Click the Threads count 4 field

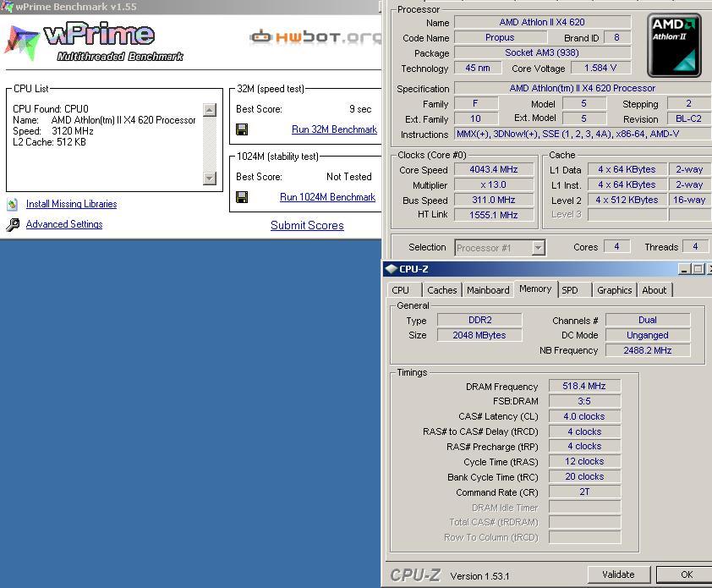coord(695,247)
